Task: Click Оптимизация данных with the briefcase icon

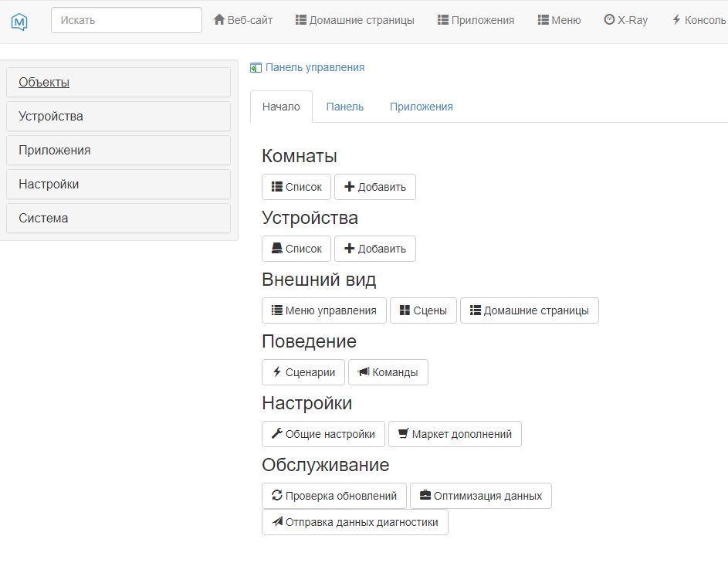Action: click(x=480, y=495)
